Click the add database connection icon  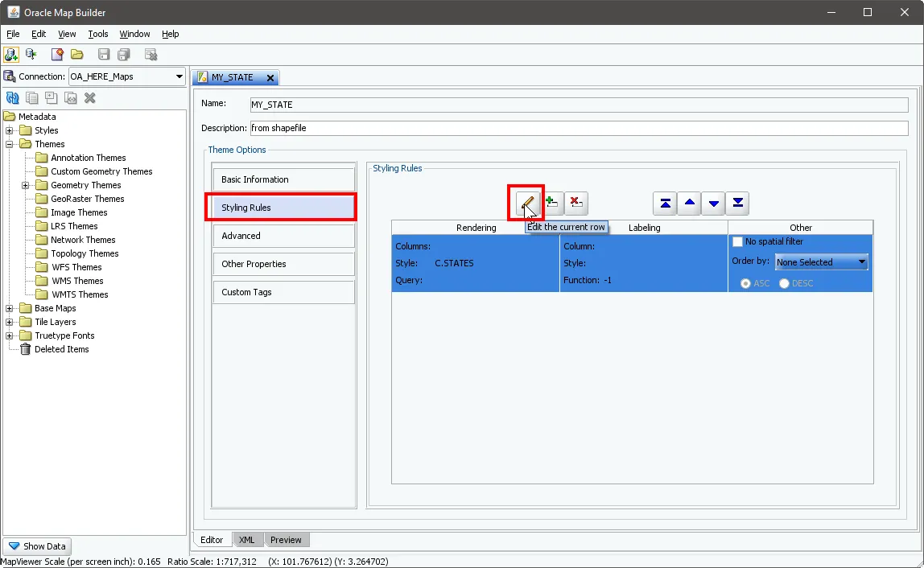[x=10, y=54]
